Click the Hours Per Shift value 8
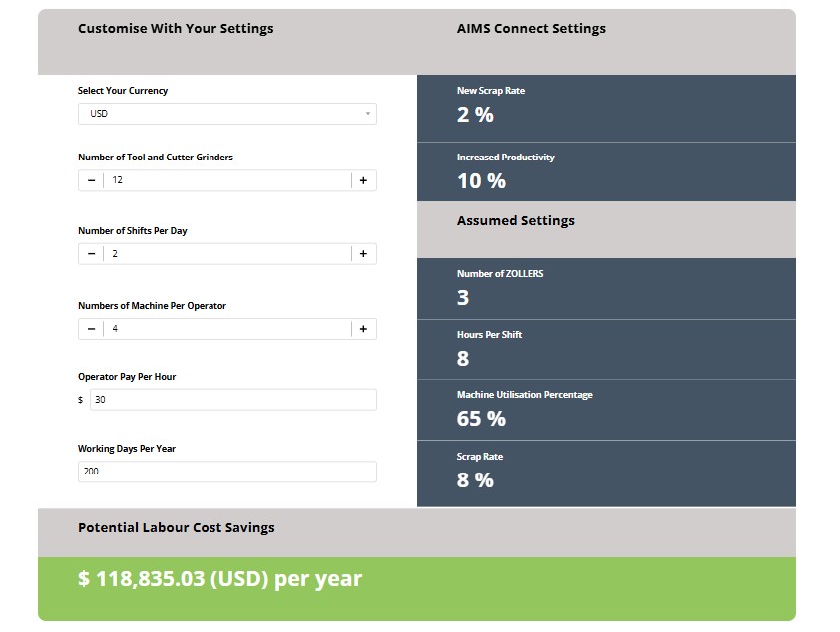This screenshot has height=632, width=840. click(x=463, y=359)
